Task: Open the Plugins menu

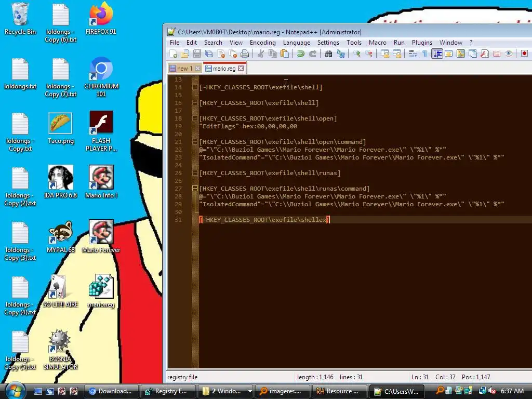Action: click(422, 43)
